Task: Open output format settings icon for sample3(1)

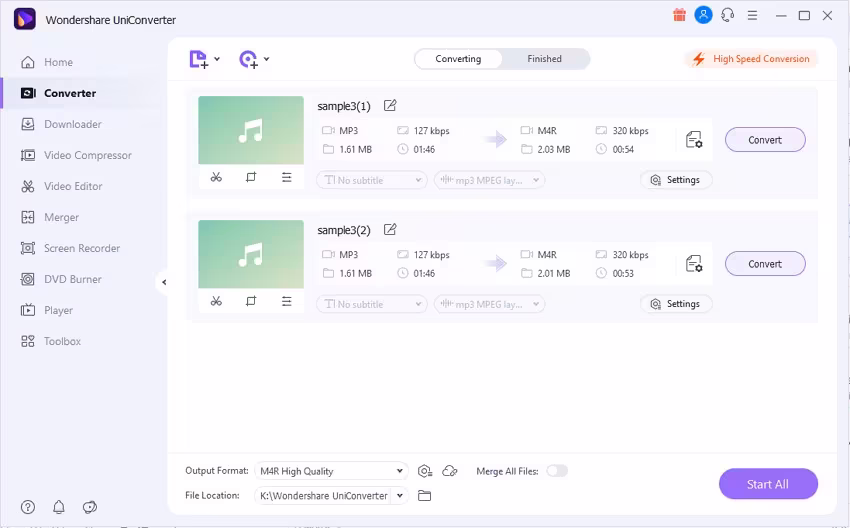Action: click(x=694, y=140)
